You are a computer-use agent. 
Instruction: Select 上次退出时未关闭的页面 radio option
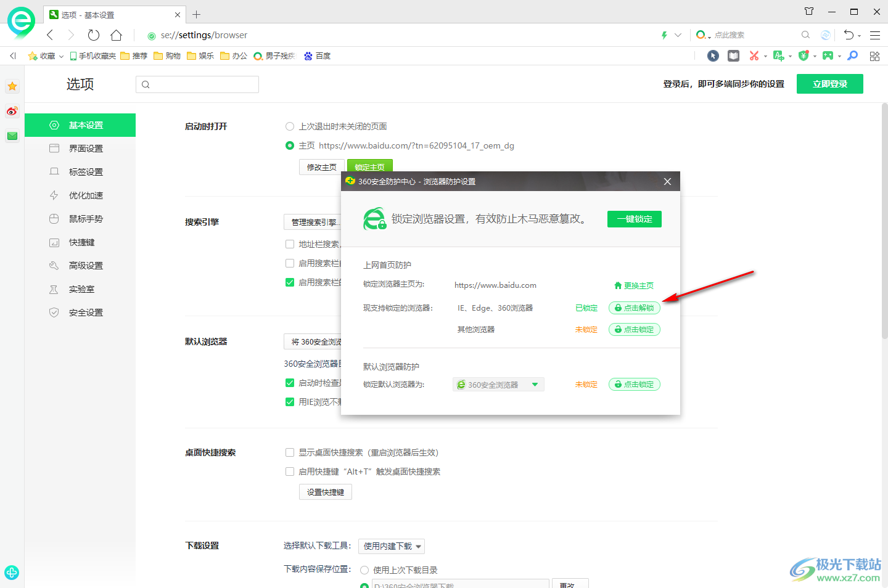pos(290,126)
